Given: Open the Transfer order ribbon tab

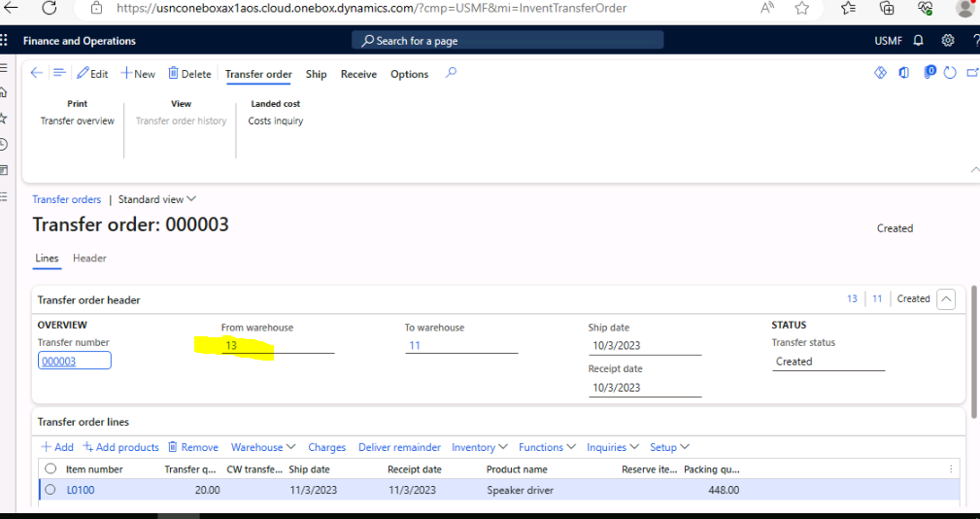Looking at the screenshot, I should (x=258, y=74).
